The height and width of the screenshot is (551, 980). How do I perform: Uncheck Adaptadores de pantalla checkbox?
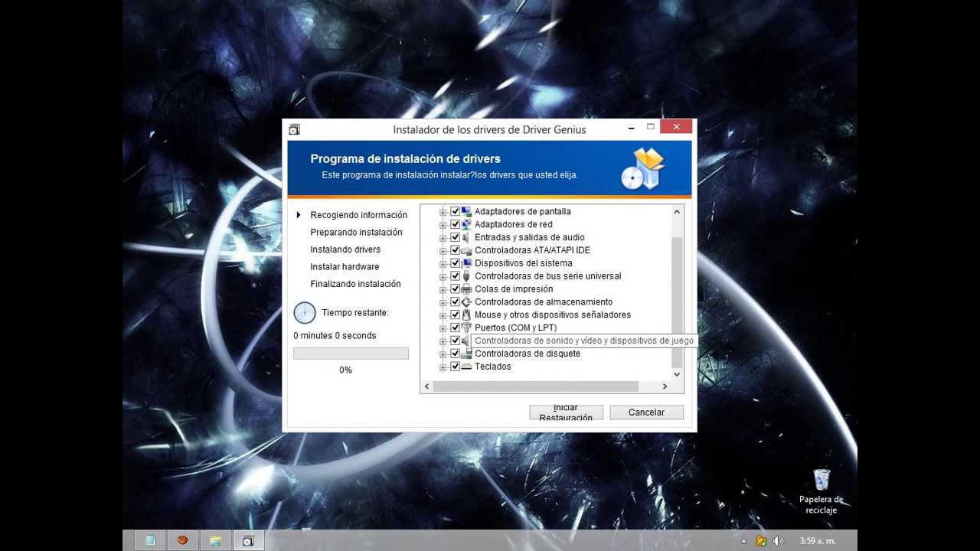(x=455, y=211)
